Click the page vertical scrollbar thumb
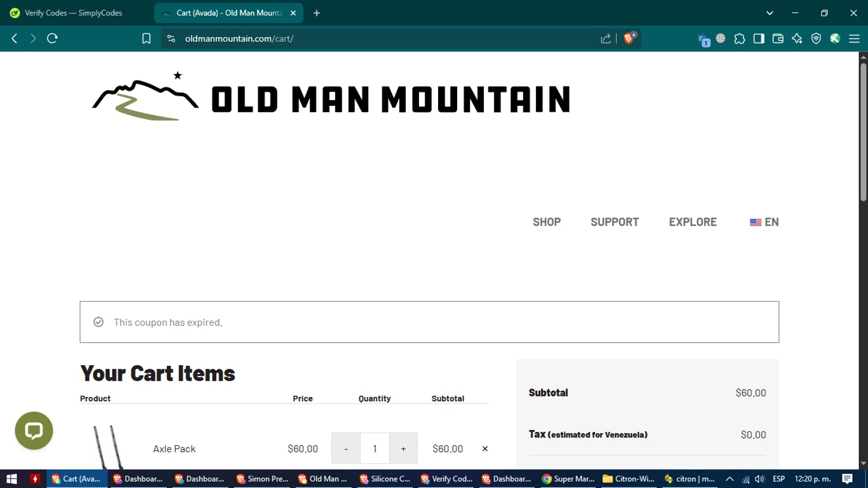Image resolution: width=868 pixels, height=488 pixels. (863, 132)
